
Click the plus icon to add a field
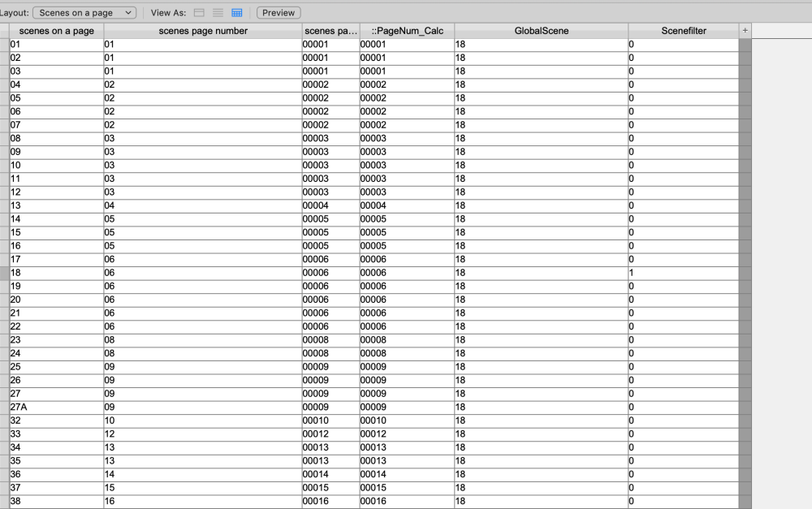click(x=745, y=31)
